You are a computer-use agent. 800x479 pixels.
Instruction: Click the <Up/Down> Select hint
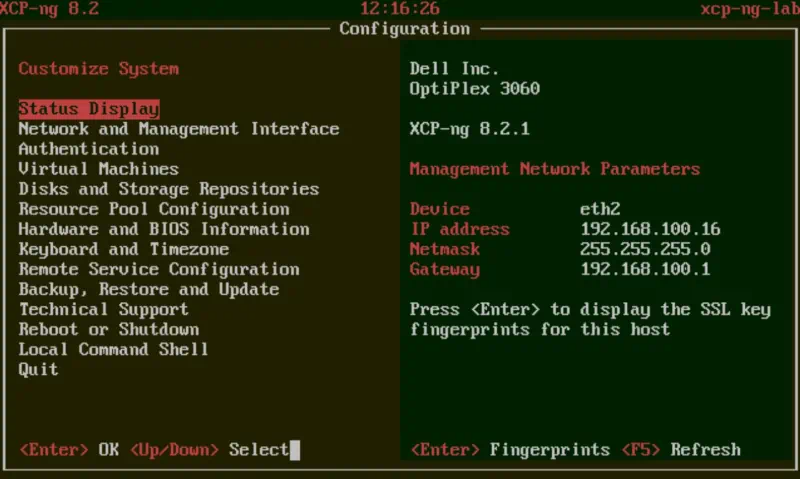(210, 449)
